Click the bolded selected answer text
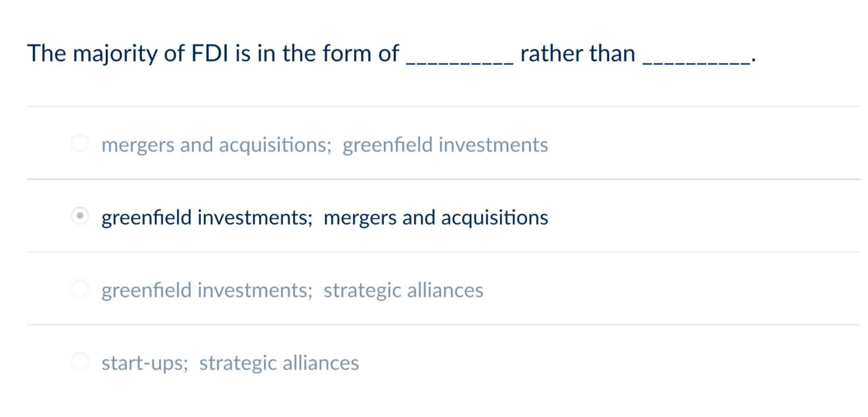Screen dimensions: 868x417 324,217
